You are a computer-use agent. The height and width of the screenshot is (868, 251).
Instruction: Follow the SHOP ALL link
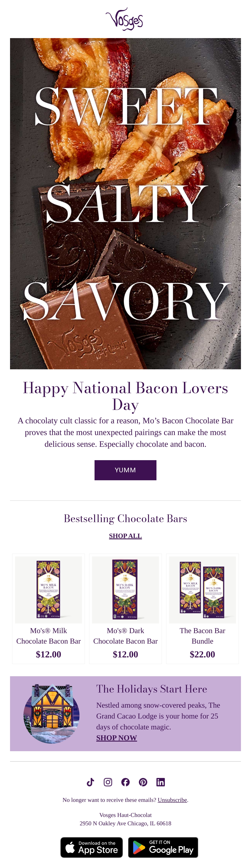pyautogui.click(x=125, y=536)
